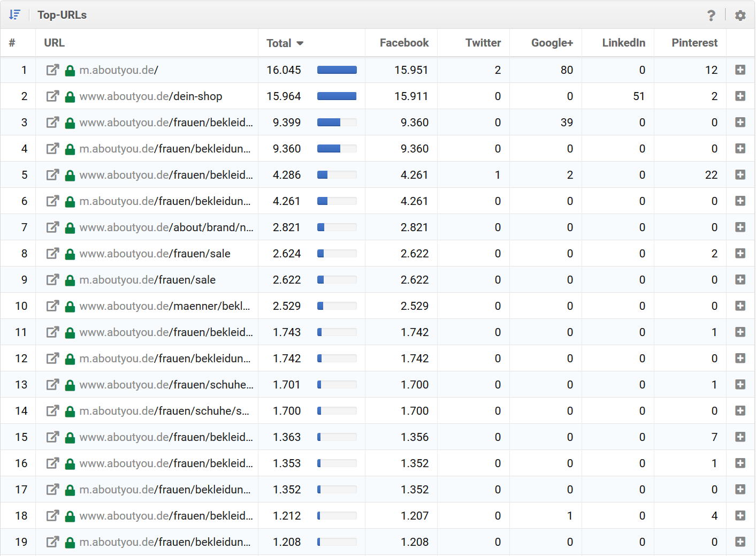Click the Total bar for row 3
This screenshot has height=556, width=756.
[337, 123]
